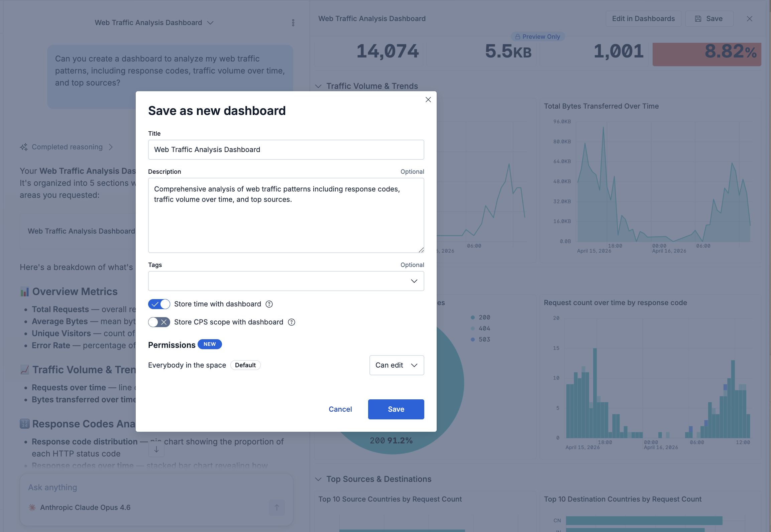Click the teal 200 legend color dot
Screen dimensions: 771x532
tap(473, 317)
